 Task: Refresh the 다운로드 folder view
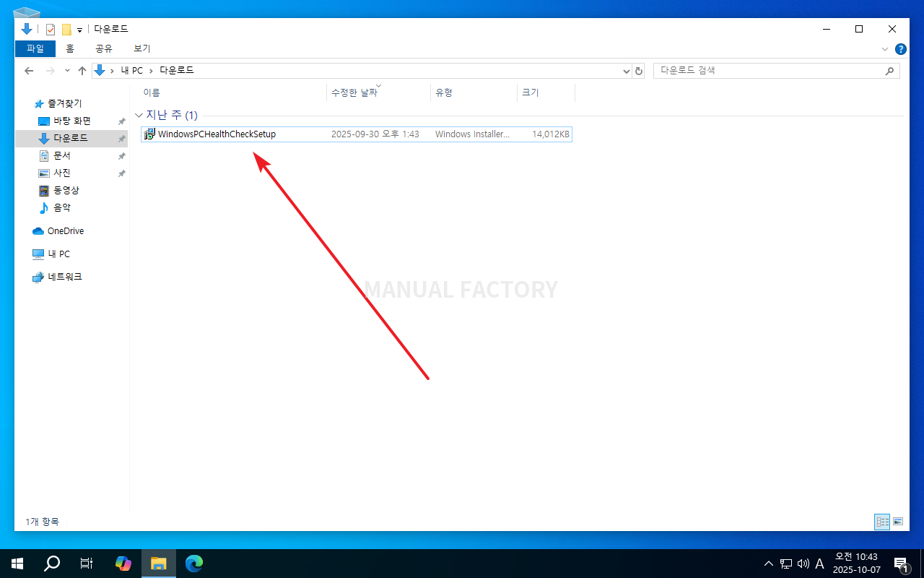639,71
